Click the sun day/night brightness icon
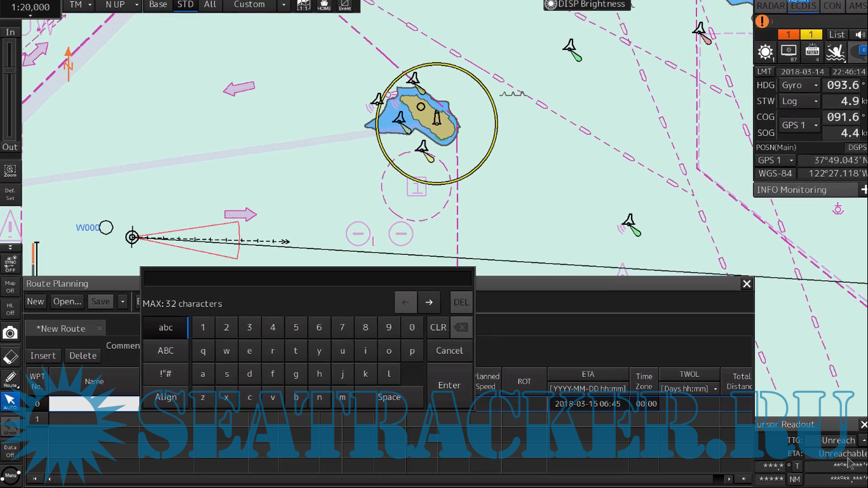Viewport: 868px width, 488px height. tap(766, 52)
